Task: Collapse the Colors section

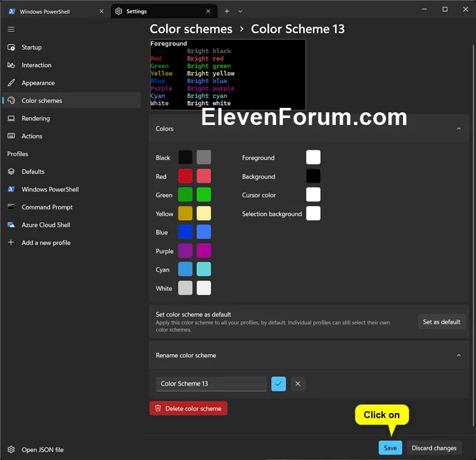Action: coord(459,129)
